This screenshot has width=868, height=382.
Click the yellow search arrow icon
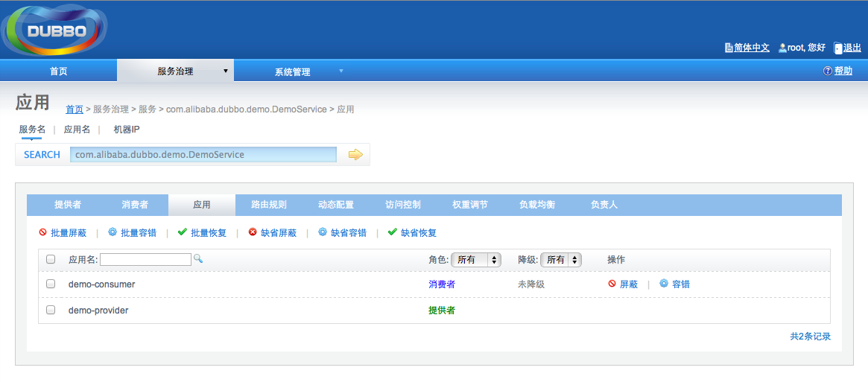click(355, 155)
